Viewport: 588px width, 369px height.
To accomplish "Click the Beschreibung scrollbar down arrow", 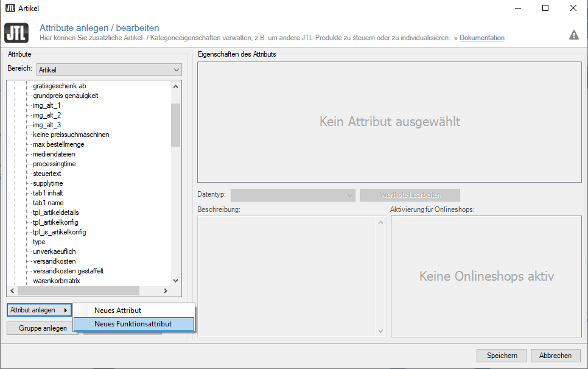I will tap(380, 331).
